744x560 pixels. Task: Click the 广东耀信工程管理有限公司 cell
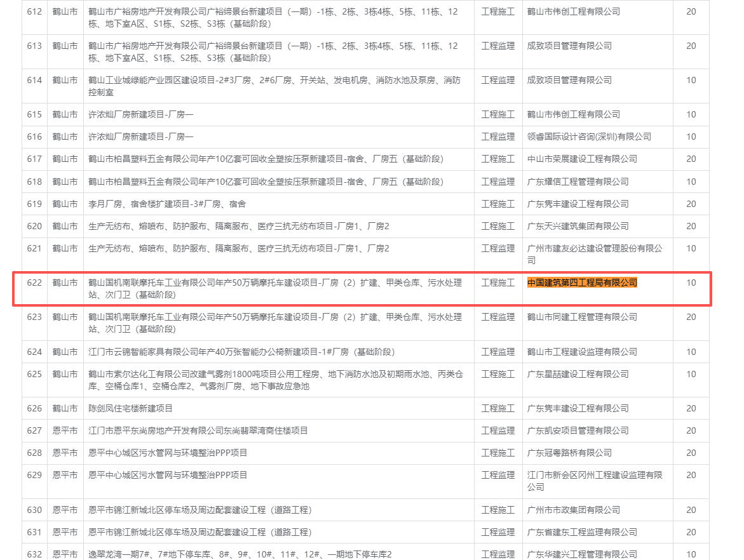pos(578,182)
